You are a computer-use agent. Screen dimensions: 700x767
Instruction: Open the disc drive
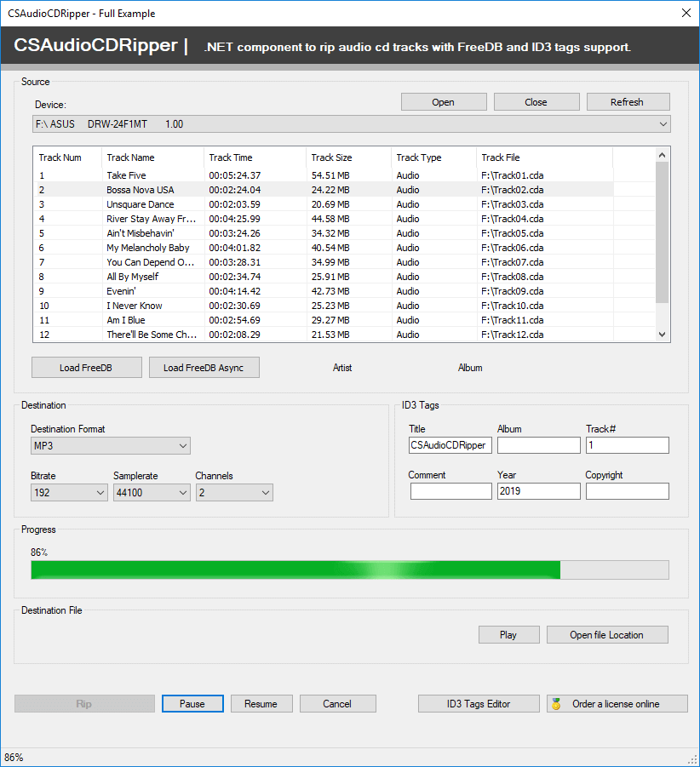443,101
